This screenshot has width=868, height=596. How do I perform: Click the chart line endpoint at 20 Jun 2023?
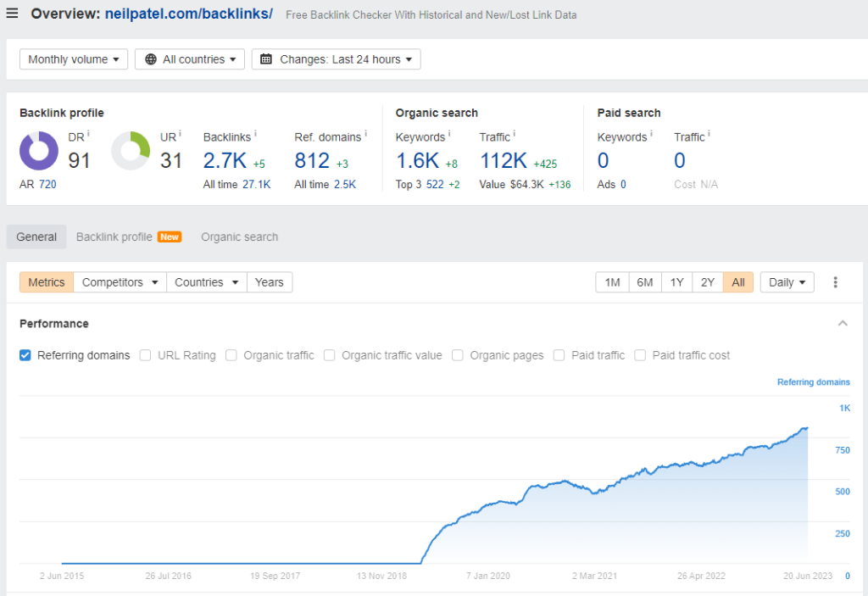[806, 428]
